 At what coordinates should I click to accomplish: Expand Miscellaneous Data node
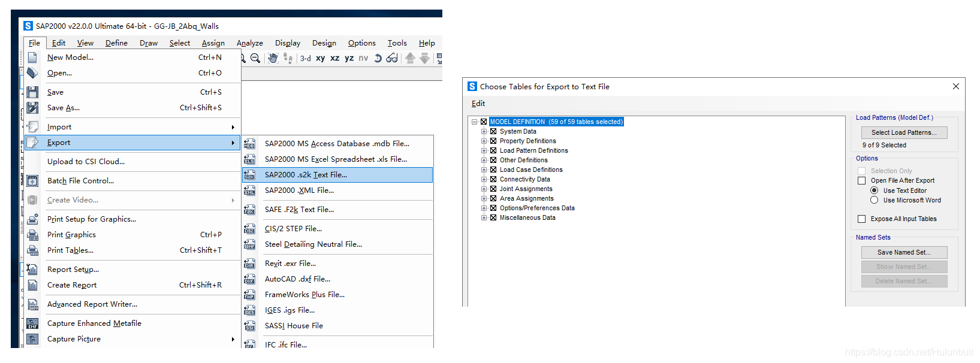(484, 217)
